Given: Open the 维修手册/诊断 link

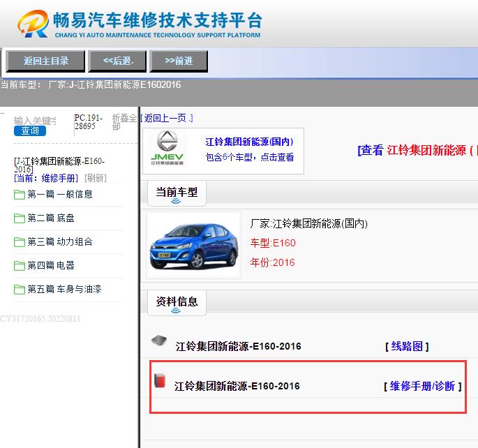Looking at the screenshot, I should (422, 386).
